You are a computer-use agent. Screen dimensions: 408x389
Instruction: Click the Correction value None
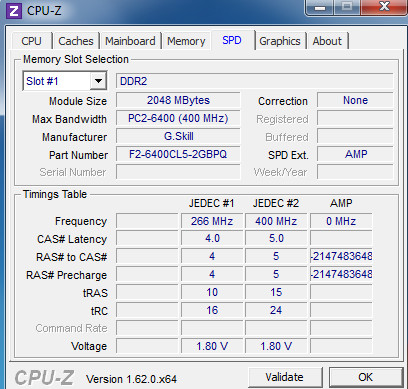click(x=355, y=100)
